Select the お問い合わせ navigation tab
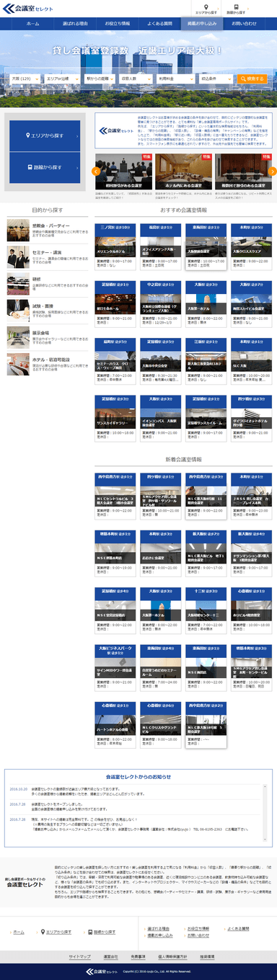Image resolution: width=277 pixels, height=980 pixels. pyautogui.click(x=243, y=24)
